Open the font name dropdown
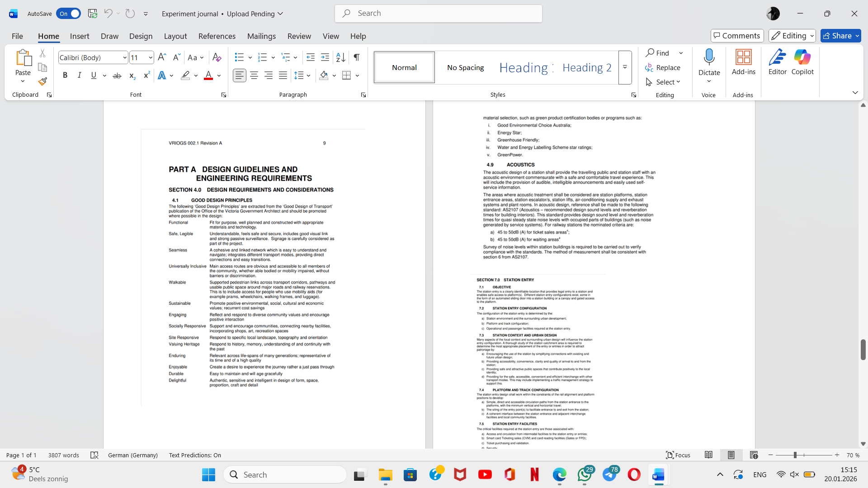868x488 pixels. click(125, 57)
